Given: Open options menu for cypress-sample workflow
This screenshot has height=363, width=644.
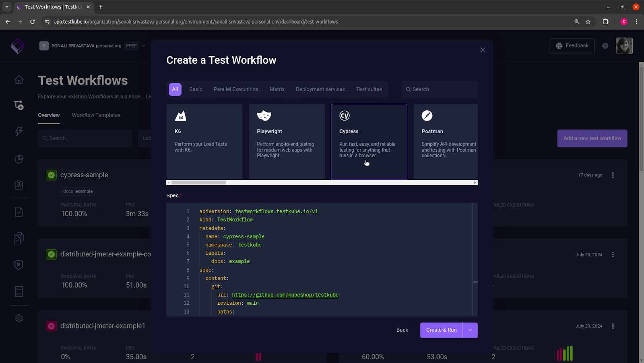Looking at the screenshot, I should [613, 175].
